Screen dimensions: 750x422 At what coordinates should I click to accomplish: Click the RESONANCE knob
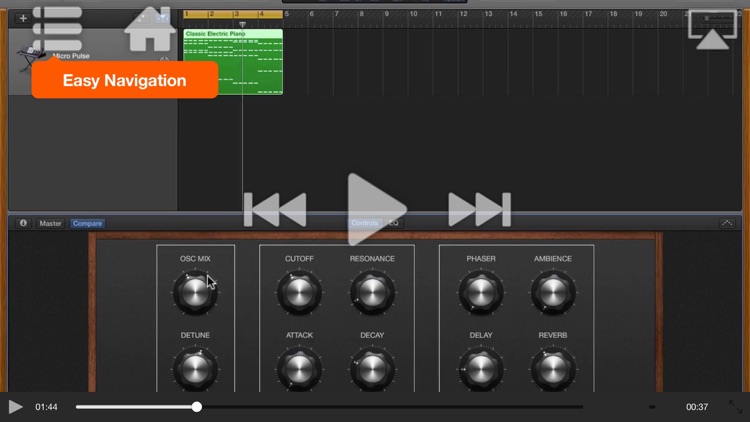coord(372,292)
